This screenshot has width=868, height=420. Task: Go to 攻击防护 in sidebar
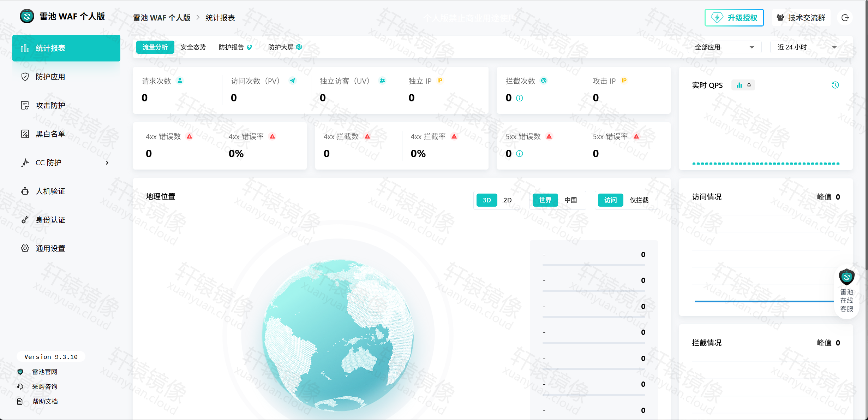(66, 105)
